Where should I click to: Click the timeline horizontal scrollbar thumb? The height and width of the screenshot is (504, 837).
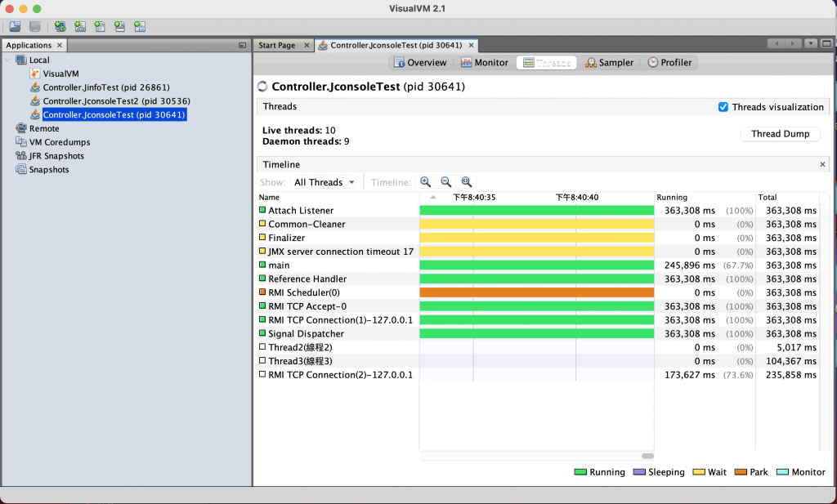click(647, 456)
